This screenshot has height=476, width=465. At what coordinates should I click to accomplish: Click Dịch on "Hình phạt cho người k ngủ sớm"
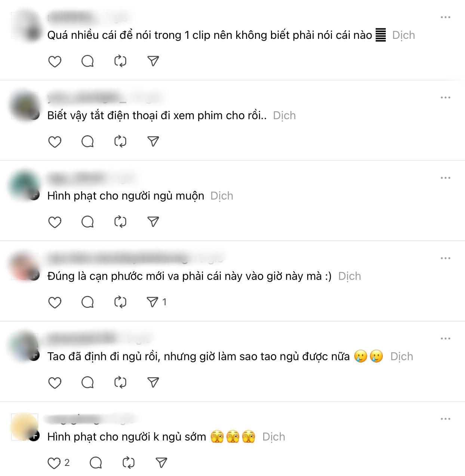(x=274, y=437)
